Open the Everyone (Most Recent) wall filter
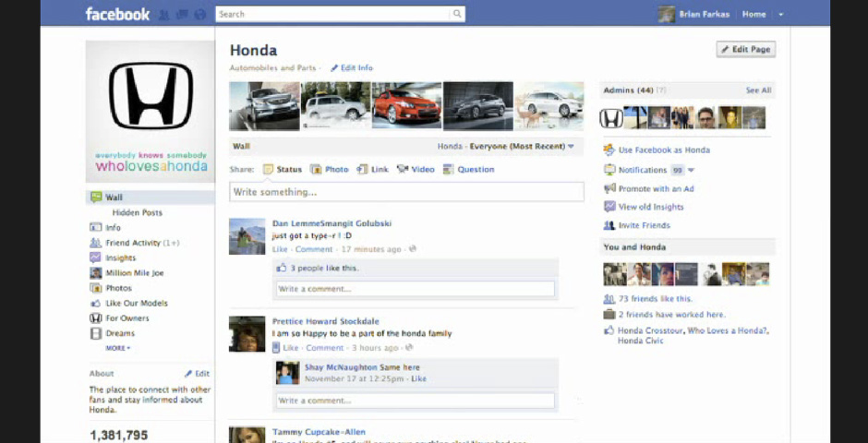This screenshot has height=443, width=868. (522, 147)
